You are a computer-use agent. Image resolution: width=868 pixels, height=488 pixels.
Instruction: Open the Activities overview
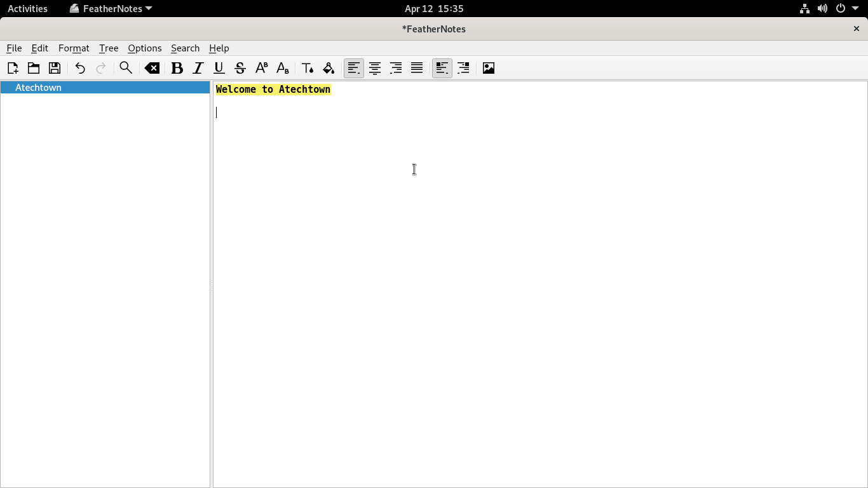click(x=27, y=9)
